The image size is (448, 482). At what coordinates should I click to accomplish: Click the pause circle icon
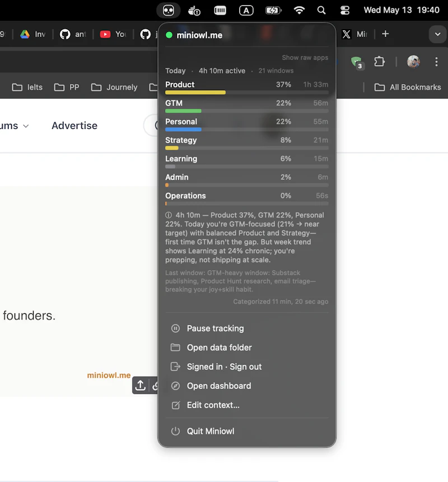175,328
